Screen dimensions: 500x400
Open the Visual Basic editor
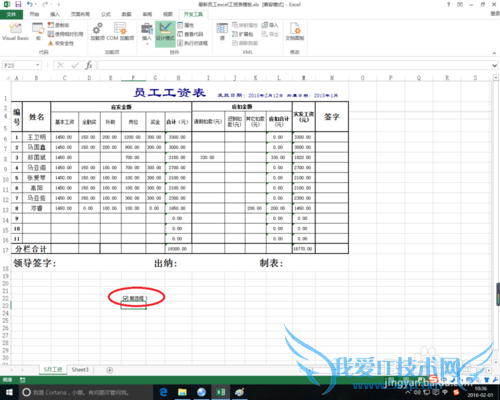click(x=15, y=31)
